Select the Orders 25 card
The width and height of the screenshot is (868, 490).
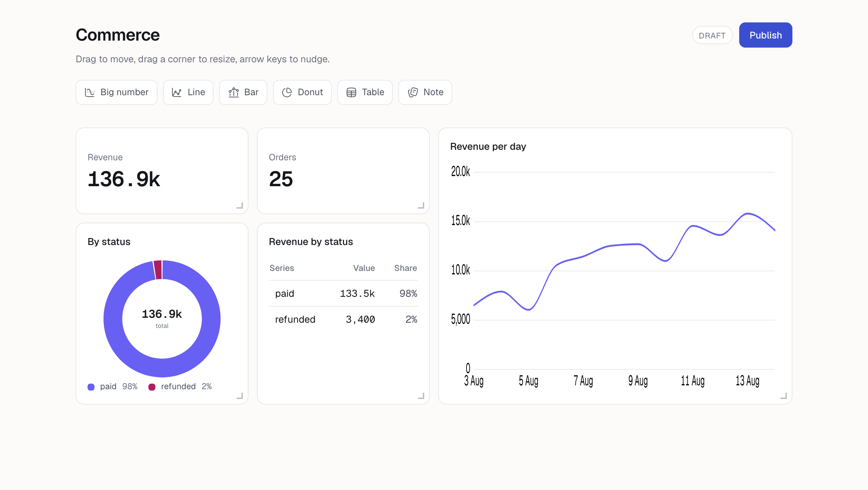click(x=343, y=171)
